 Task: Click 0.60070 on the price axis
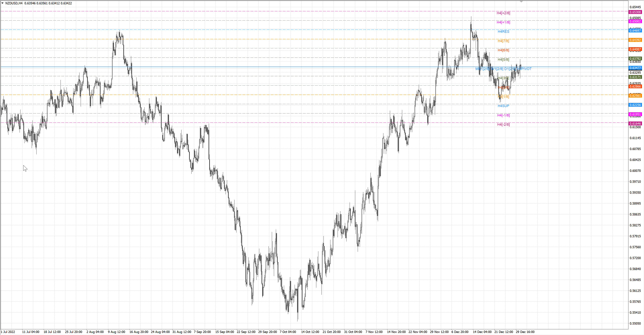pos(635,171)
